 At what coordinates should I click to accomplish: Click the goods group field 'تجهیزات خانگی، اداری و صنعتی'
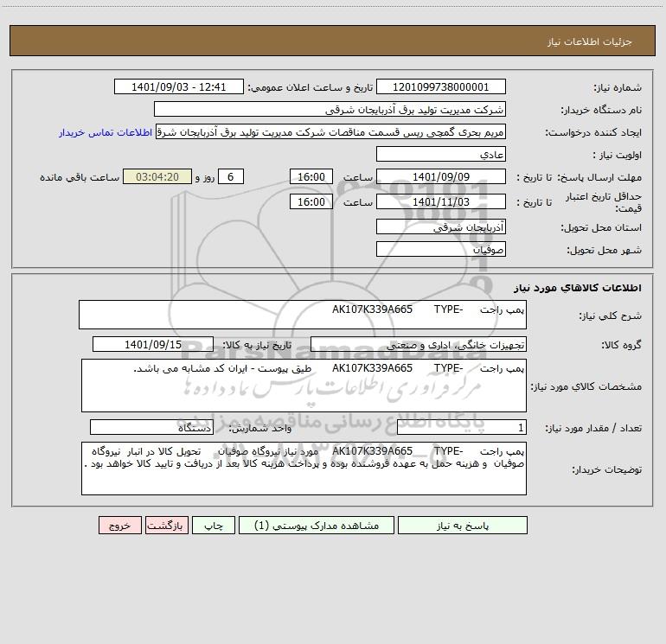tap(419, 344)
